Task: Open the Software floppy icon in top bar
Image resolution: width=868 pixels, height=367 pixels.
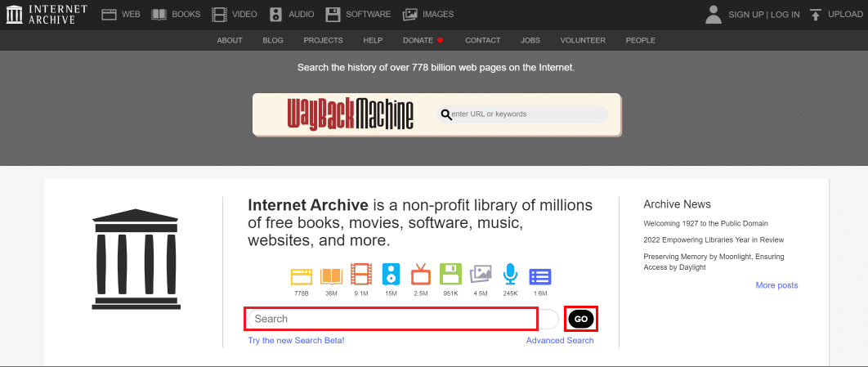Action: click(x=333, y=15)
